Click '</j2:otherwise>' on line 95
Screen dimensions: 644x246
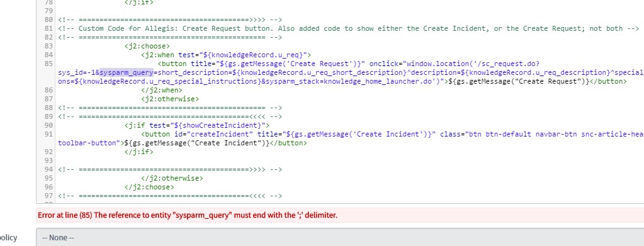(172, 178)
